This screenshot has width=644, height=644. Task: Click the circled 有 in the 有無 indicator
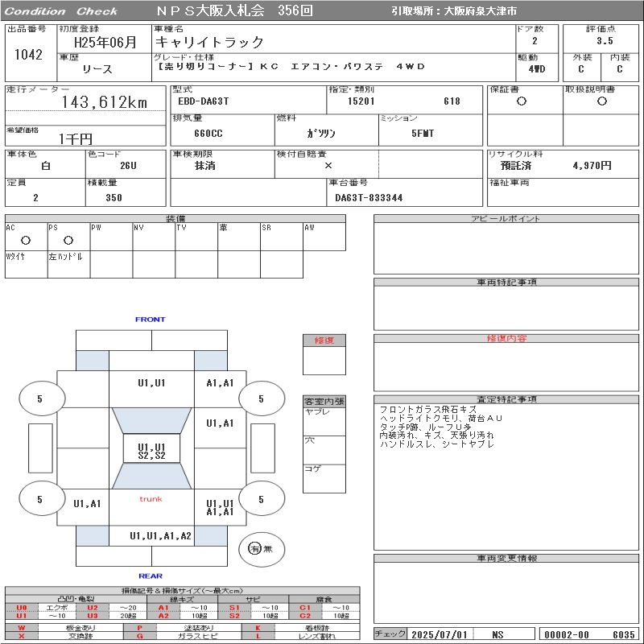254,548
